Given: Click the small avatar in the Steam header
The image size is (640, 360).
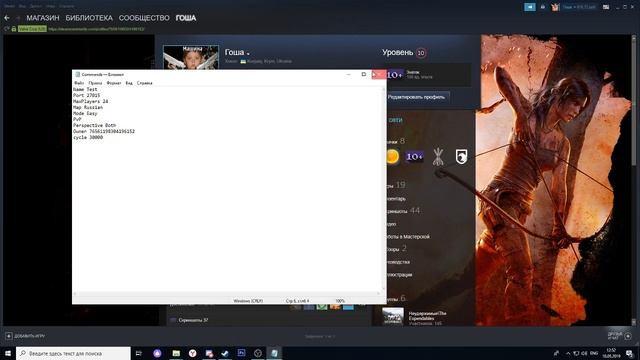Looking at the screenshot, I should pos(555,7).
